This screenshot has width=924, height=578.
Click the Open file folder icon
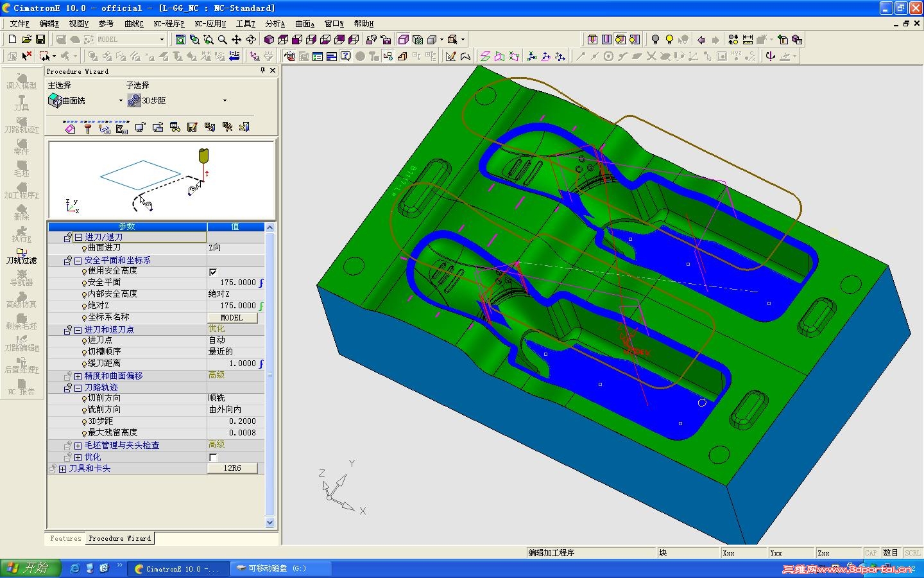click(26, 40)
